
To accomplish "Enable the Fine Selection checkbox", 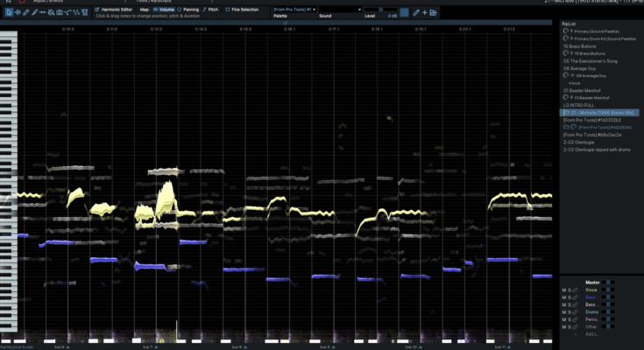I will tap(227, 10).
